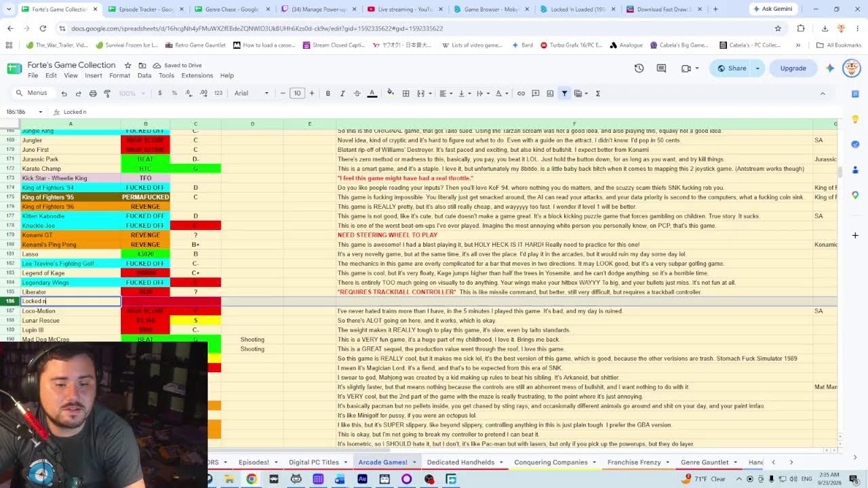Star the Forte's Game Collection document
The width and height of the screenshot is (868, 488).
(127, 65)
